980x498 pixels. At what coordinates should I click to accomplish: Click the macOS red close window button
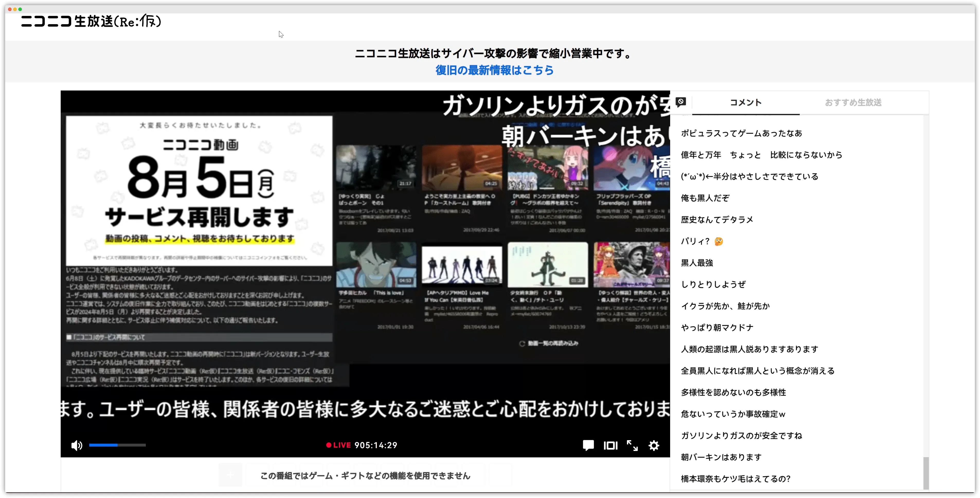click(x=10, y=9)
